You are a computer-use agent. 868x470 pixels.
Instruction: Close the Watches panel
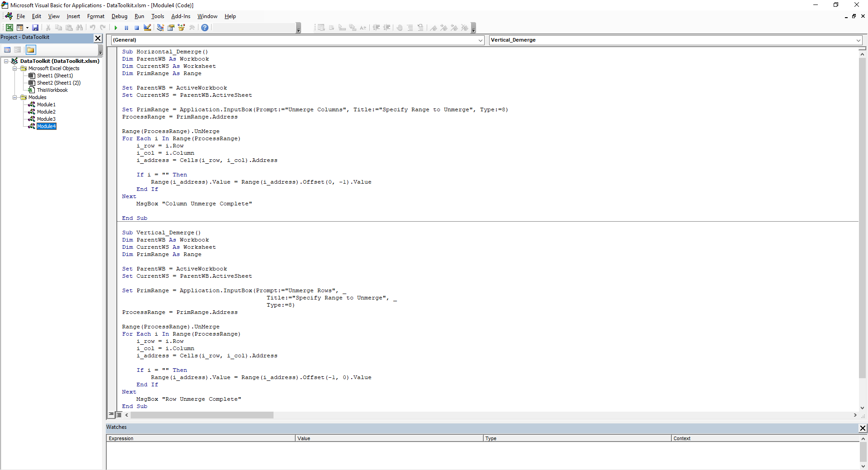pos(863,428)
